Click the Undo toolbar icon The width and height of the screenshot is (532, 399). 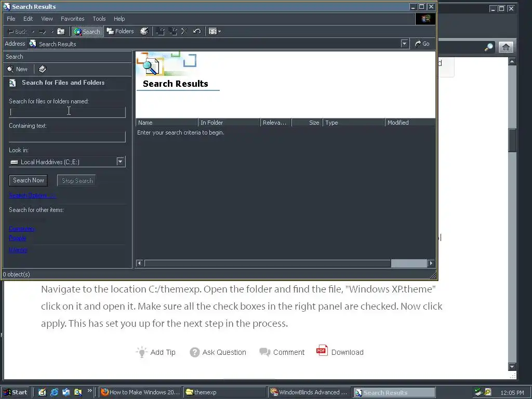[197, 32]
